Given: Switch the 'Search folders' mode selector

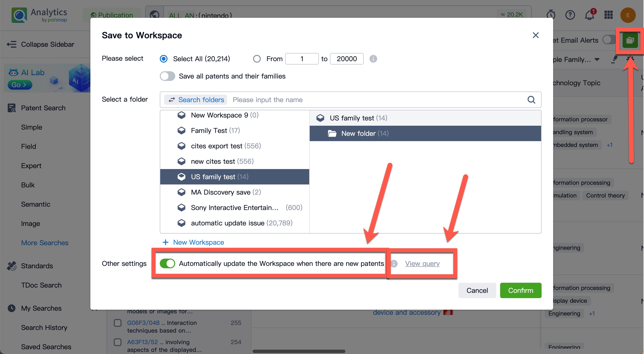Looking at the screenshot, I should click(195, 100).
